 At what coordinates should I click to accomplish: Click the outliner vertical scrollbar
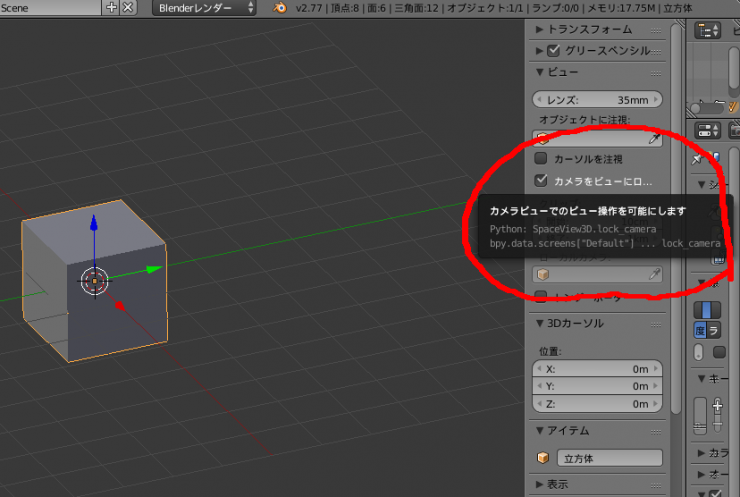pos(734,66)
